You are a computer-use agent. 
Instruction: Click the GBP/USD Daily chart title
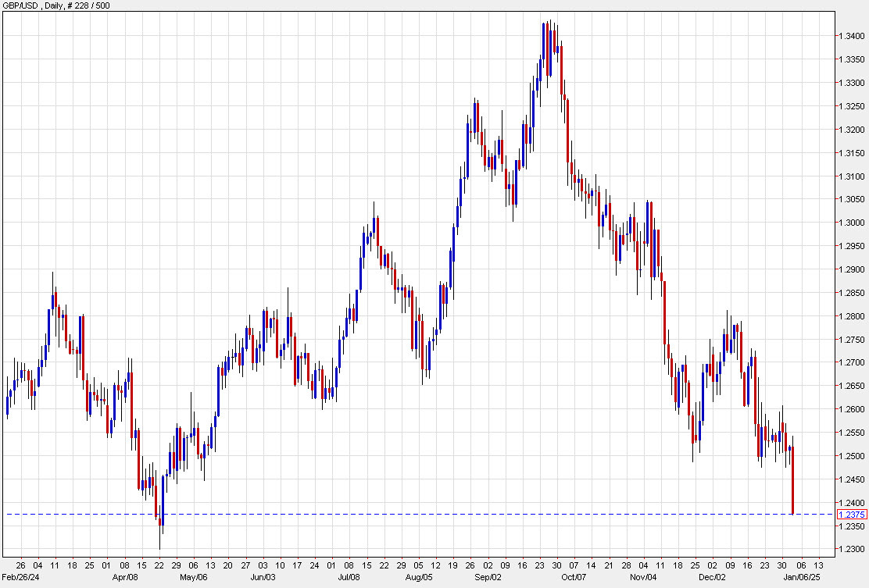pos(31,5)
